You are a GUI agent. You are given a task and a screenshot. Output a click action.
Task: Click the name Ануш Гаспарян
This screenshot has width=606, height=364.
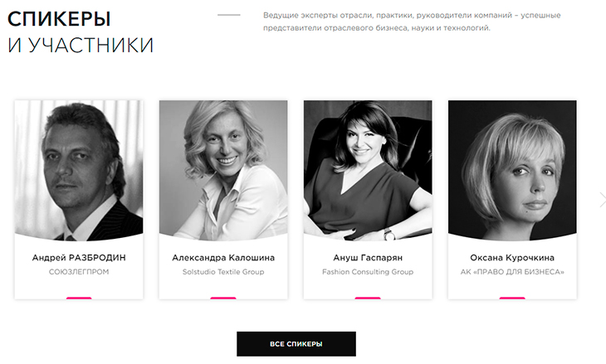[x=368, y=258]
